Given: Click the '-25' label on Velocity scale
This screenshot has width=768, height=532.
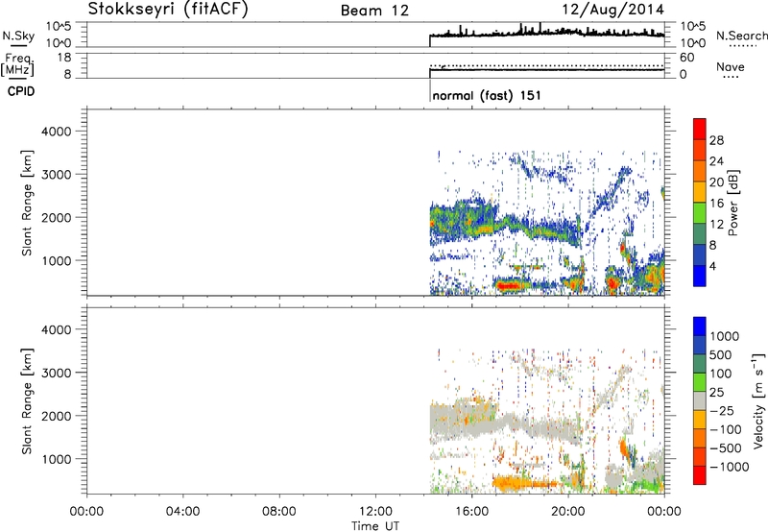Looking at the screenshot, I should point(722,411).
